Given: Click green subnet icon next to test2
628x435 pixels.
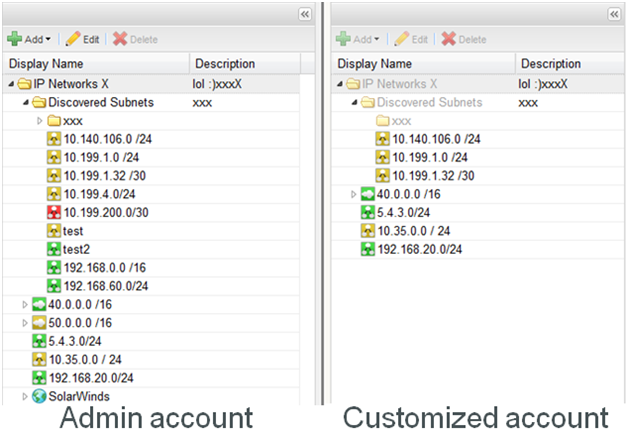Looking at the screenshot, I should point(54,250).
